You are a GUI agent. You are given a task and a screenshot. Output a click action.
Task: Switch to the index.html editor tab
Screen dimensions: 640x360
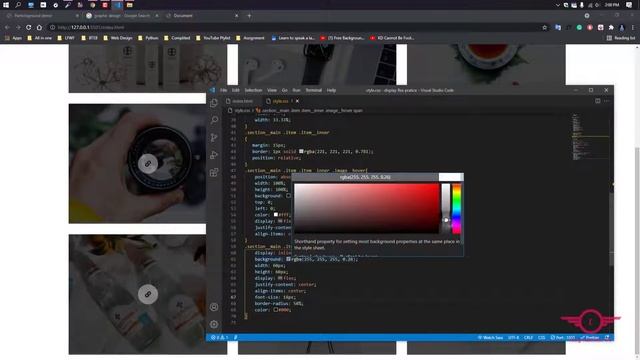click(240, 101)
